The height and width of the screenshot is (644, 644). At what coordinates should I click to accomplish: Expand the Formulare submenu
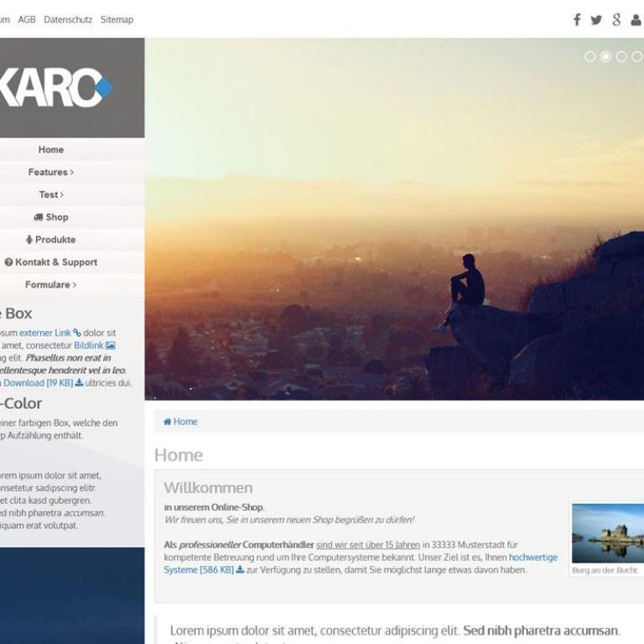coord(50,284)
